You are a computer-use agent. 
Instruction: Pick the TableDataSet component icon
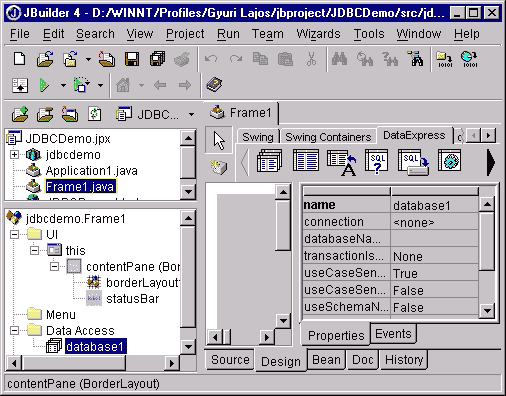coord(306,161)
